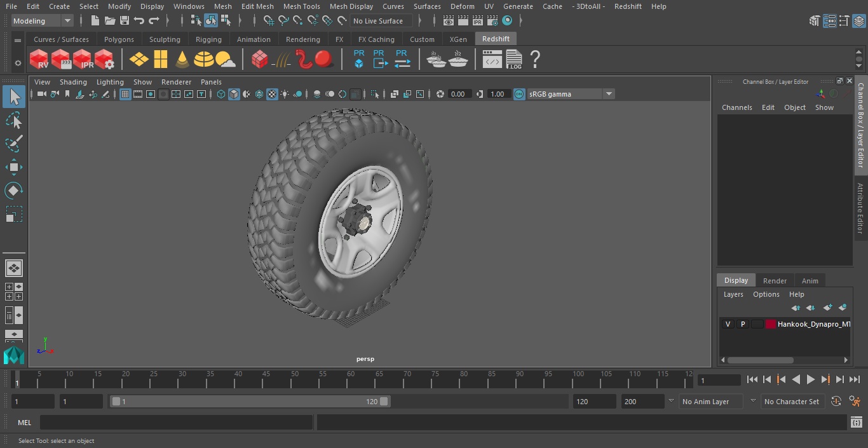Toggle the viewport grid display icon
This screenshot has height=448, width=868.
tap(125, 94)
